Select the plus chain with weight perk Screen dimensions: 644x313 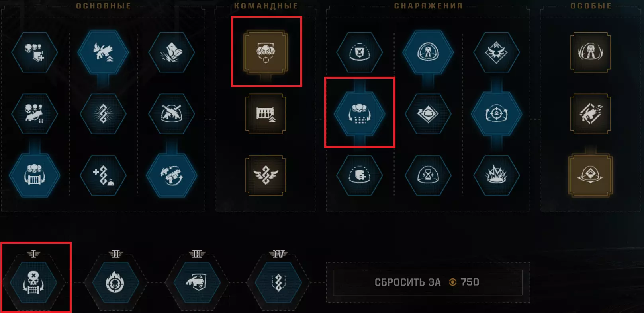click(x=103, y=175)
